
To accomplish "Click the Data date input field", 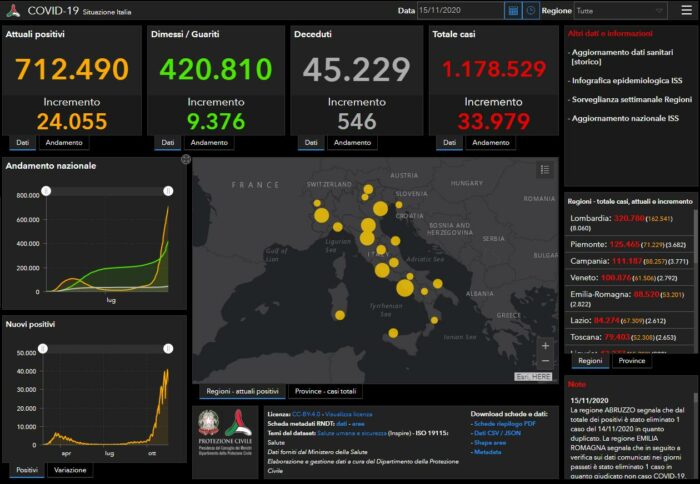I will pyautogui.click(x=459, y=11).
